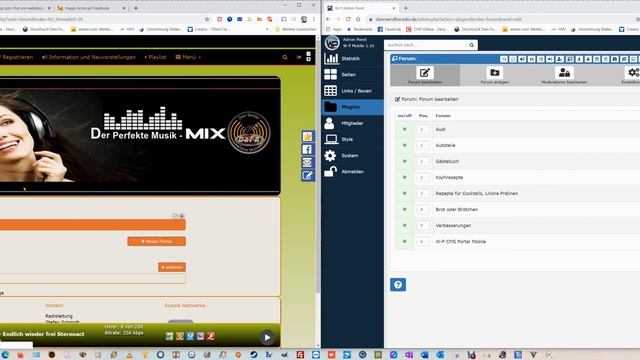Click the small orange Antworten button
The height and width of the screenshot is (360, 640).
[x=172, y=267]
